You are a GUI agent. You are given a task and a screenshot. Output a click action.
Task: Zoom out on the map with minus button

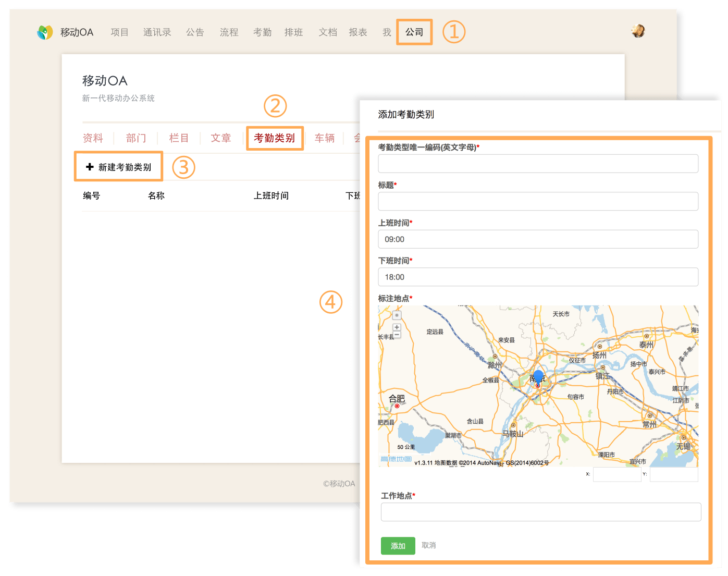[x=397, y=335]
